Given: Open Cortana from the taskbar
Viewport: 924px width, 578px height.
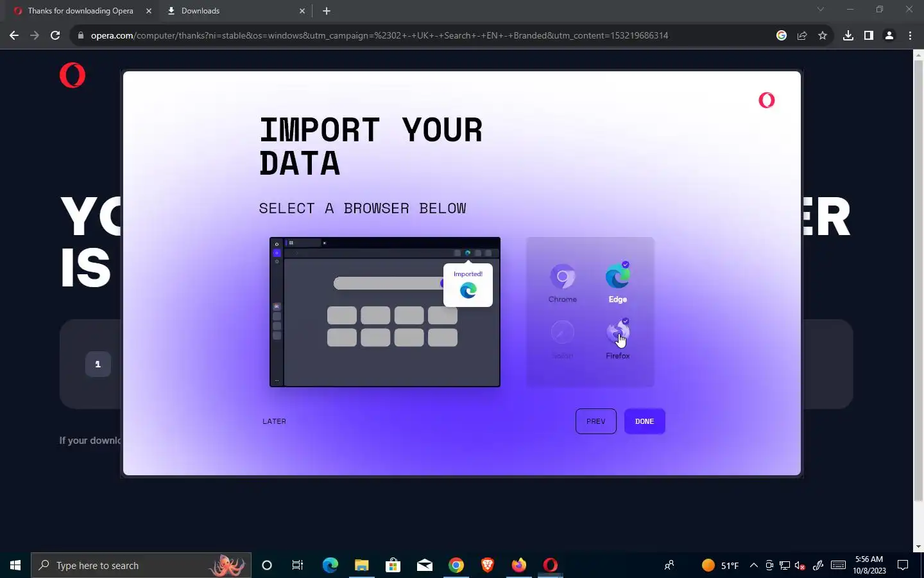Looking at the screenshot, I should (267, 565).
